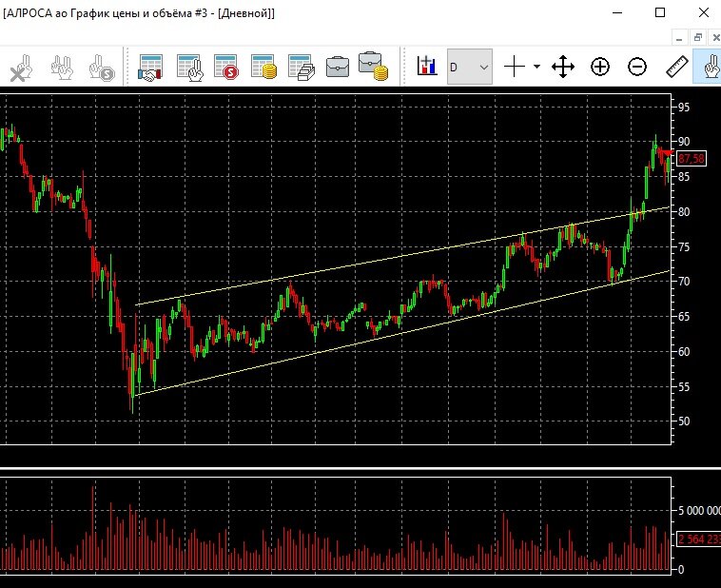Open the client portfolio briefcase icon
Screen dimensions: 721x588
338,68
